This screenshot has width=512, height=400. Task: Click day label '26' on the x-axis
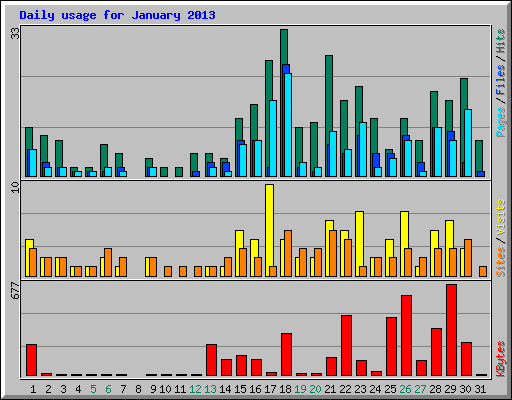click(405, 389)
